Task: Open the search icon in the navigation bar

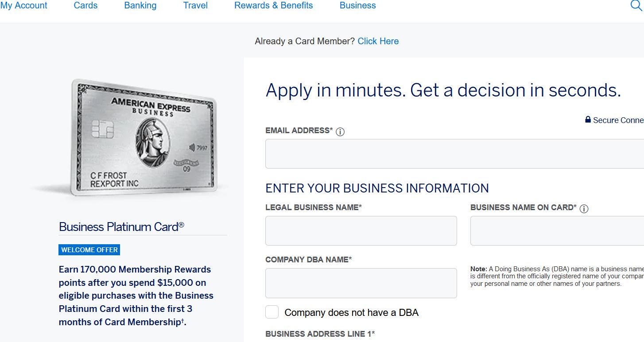Action: (x=636, y=5)
